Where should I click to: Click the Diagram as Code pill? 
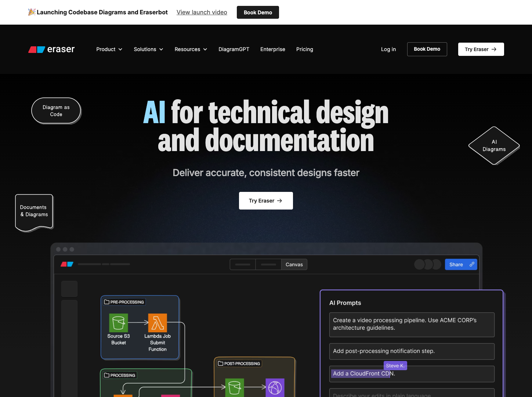pos(56,111)
